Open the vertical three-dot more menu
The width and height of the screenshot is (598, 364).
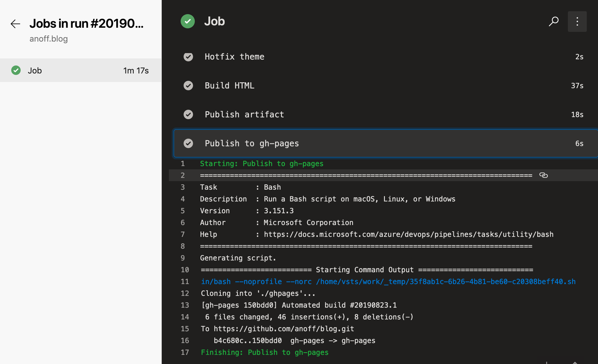point(577,21)
